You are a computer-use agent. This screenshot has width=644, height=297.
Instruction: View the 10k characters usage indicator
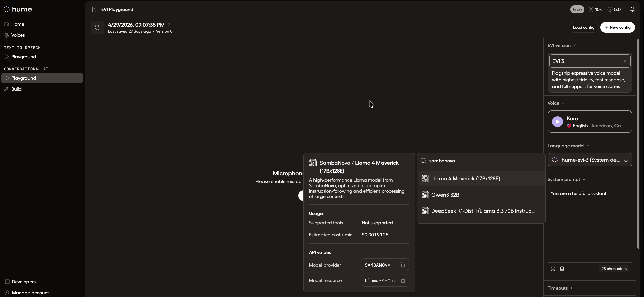[x=595, y=9]
